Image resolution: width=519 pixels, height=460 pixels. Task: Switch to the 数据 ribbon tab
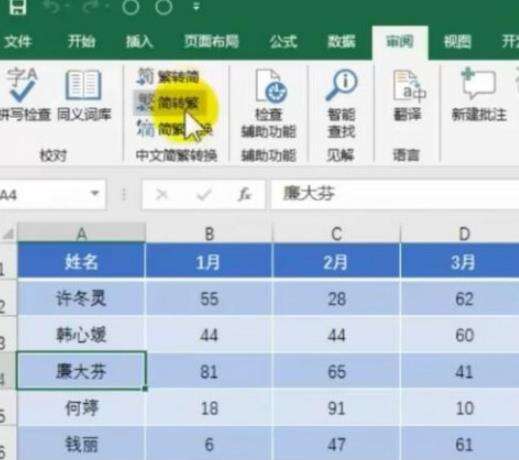pos(341,42)
